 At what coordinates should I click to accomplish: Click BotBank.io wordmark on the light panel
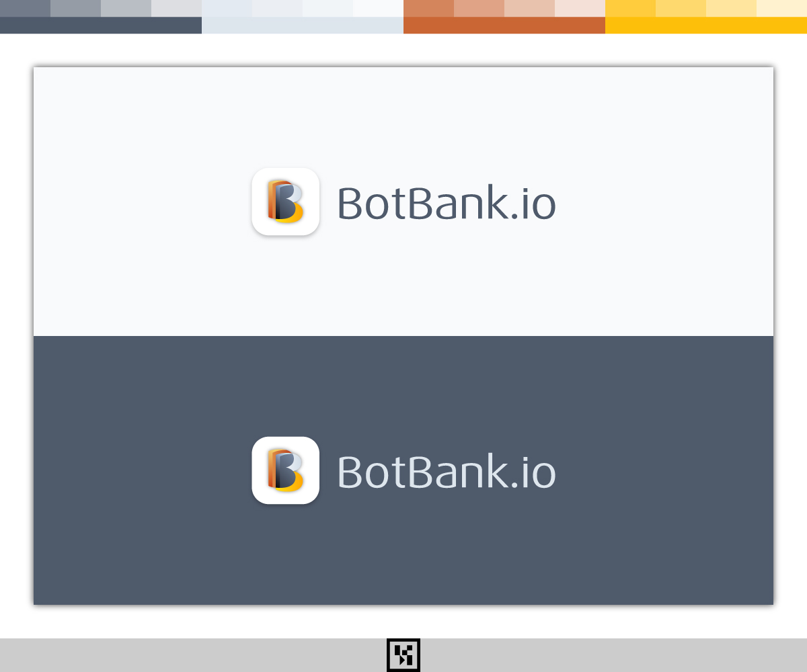[x=446, y=203]
